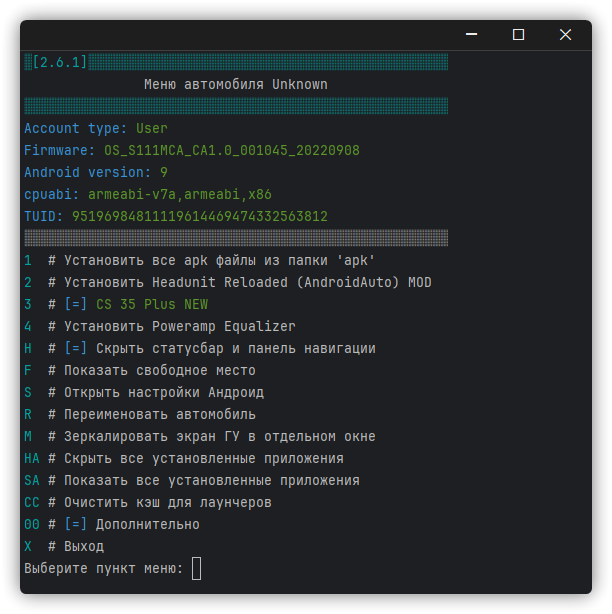Select 'Установить Headunit Reloaded (AndroidAuto) MOD'
Viewport: 612px width, 614px height.
[248, 283]
